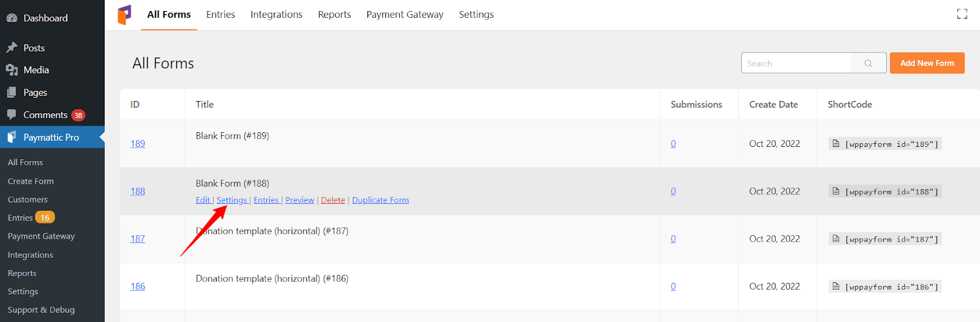Open Integrations sidebar submenu item
Image resolution: width=980 pixels, height=322 pixels.
click(30, 255)
